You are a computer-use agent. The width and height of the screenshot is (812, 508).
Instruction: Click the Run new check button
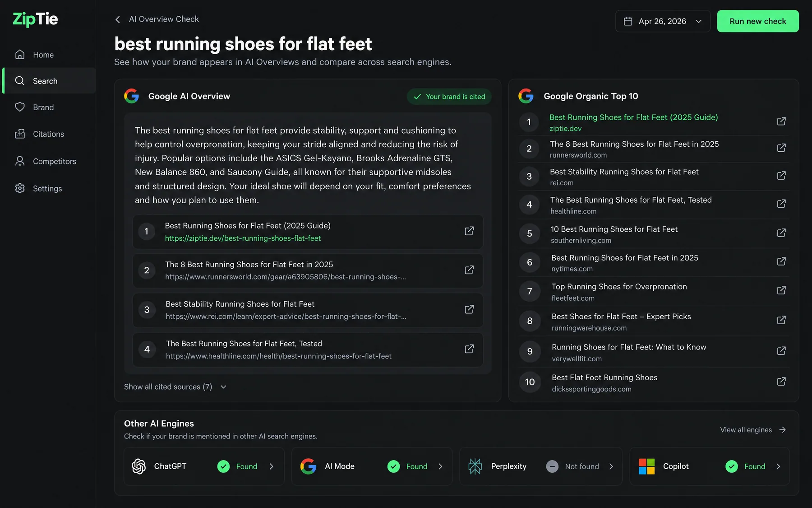coord(758,21)
